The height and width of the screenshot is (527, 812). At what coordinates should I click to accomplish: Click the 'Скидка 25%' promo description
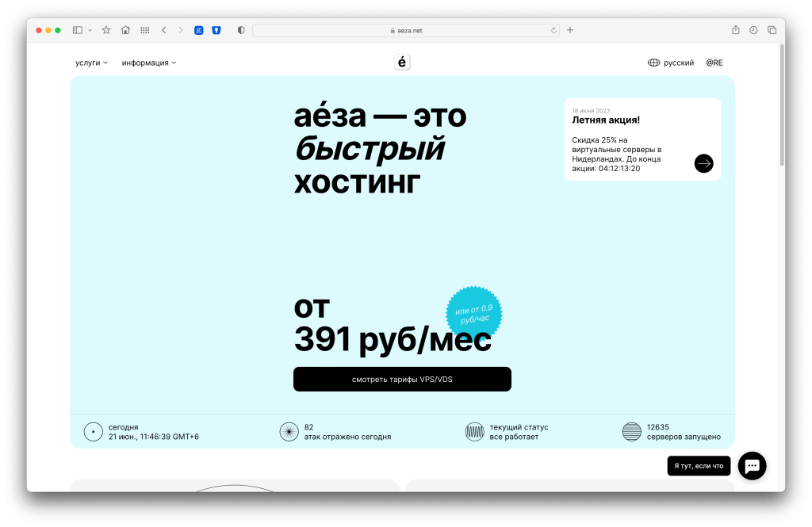616,155
